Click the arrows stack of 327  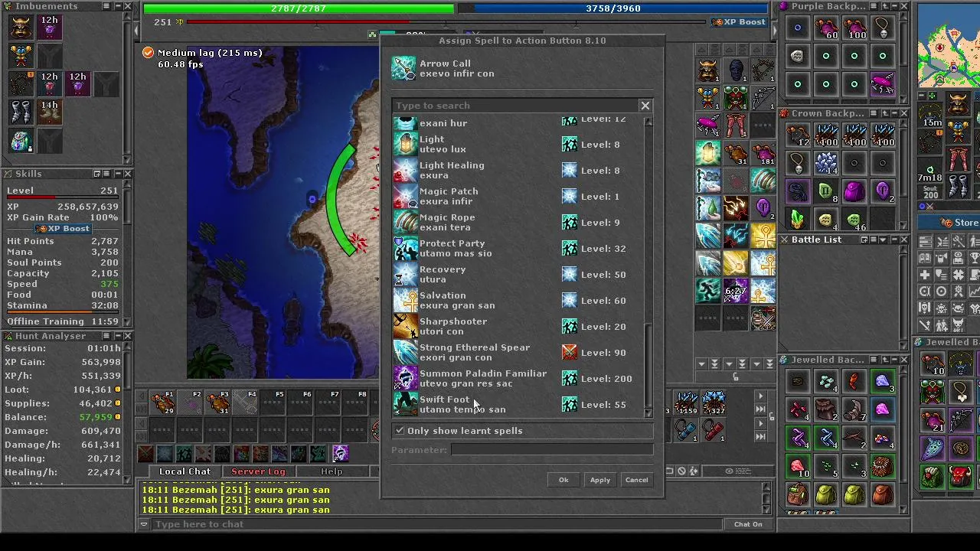[714, 403]
